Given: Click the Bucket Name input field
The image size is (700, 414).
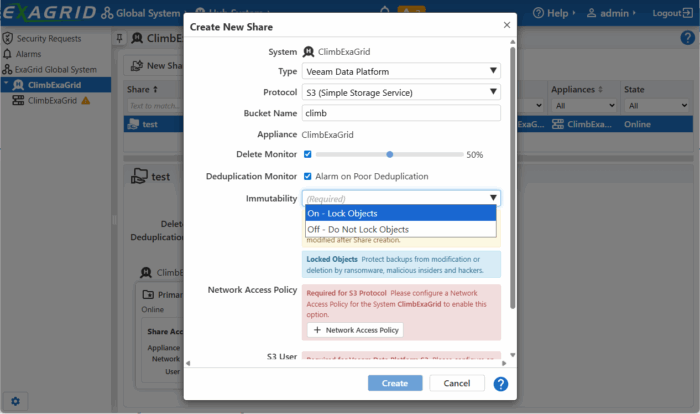Looking at the screenshot, I should click(x=402, y=113).
